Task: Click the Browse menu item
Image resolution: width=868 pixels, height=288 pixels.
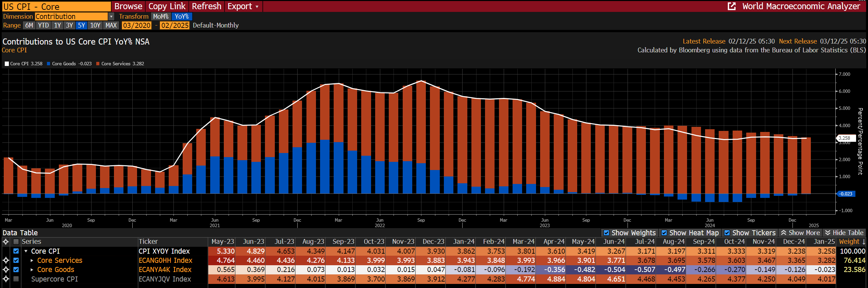Action: click(128, 6)
